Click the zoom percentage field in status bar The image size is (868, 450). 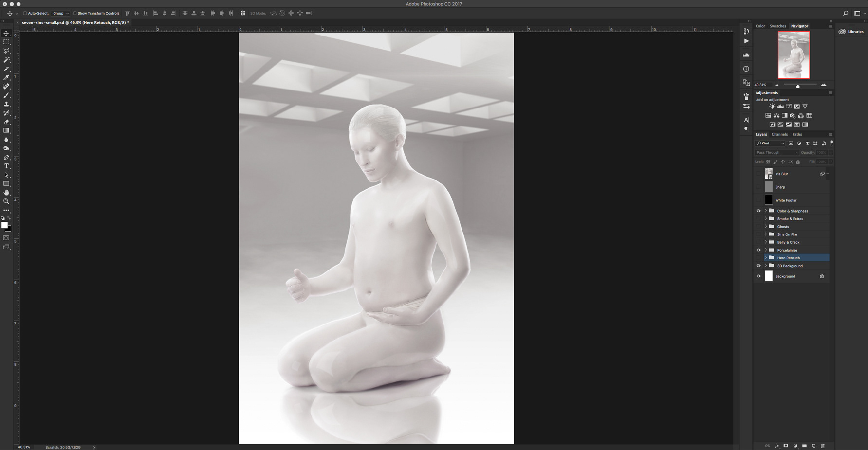pos(24,447)
